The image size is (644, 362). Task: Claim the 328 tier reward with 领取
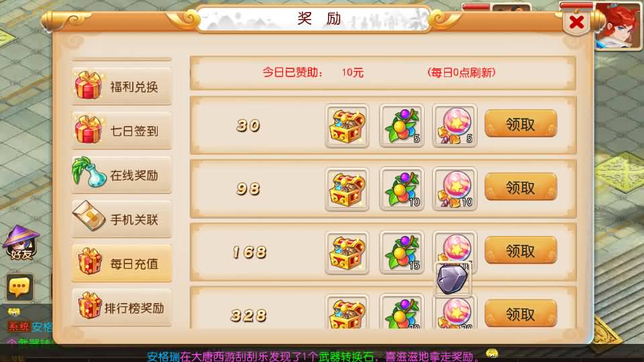[521, 314]
